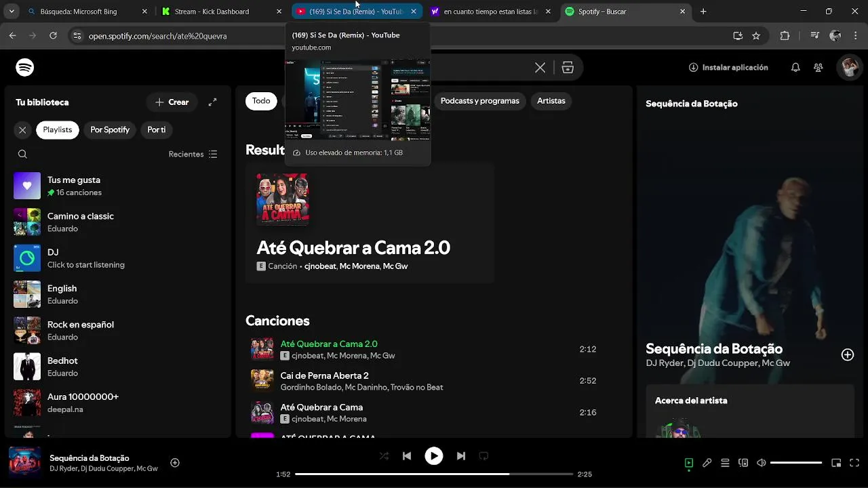Image resolution: width=868 pixels, height=488 pixels.
Task: Expand Tu biblioteca to full screen
Action: coord(212,102)
